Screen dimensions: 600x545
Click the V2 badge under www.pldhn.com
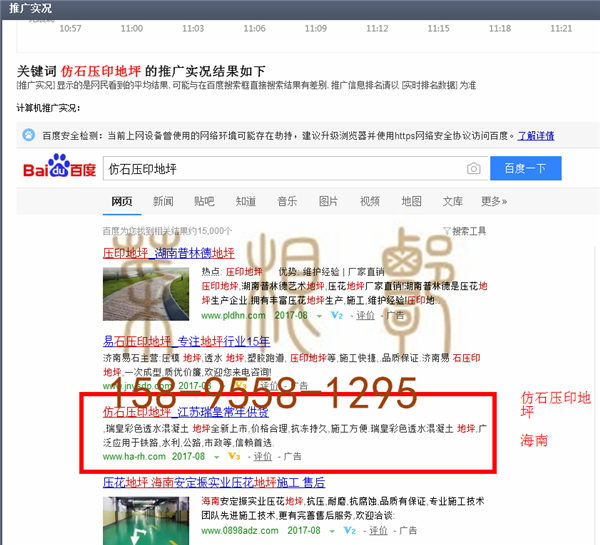pos(337,315)
